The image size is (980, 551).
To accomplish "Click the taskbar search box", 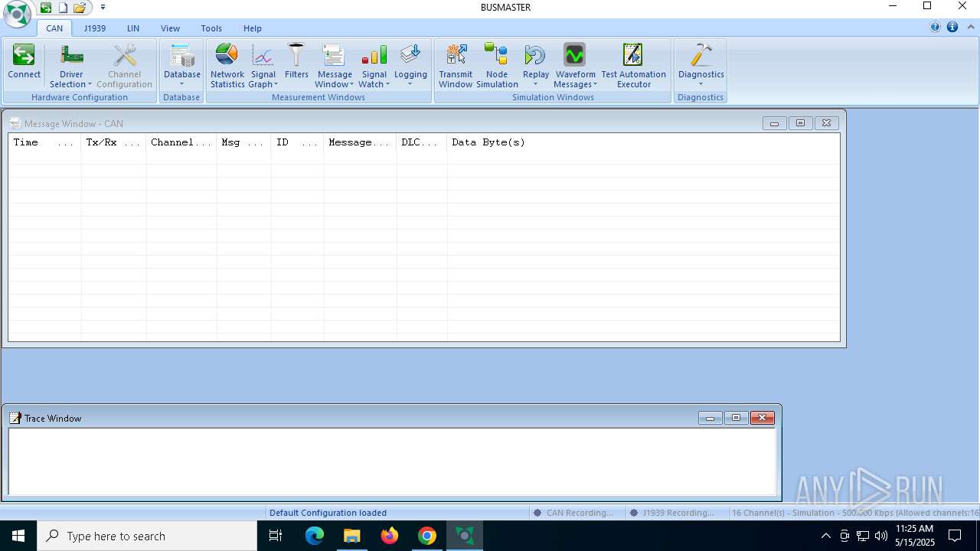I will tap(147, 536).
